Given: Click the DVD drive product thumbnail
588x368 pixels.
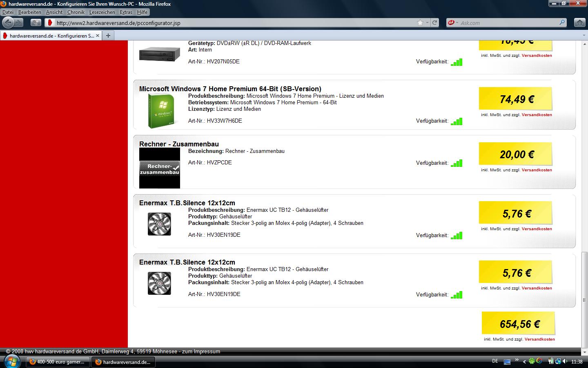Looking at the screenshot, I should pos(160,54).
